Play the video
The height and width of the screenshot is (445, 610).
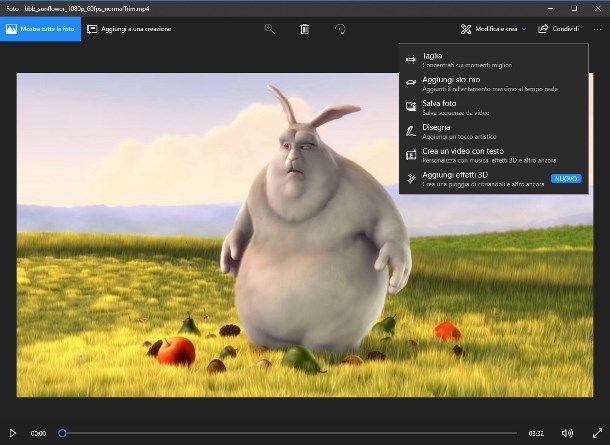click(x=12, y=433)
